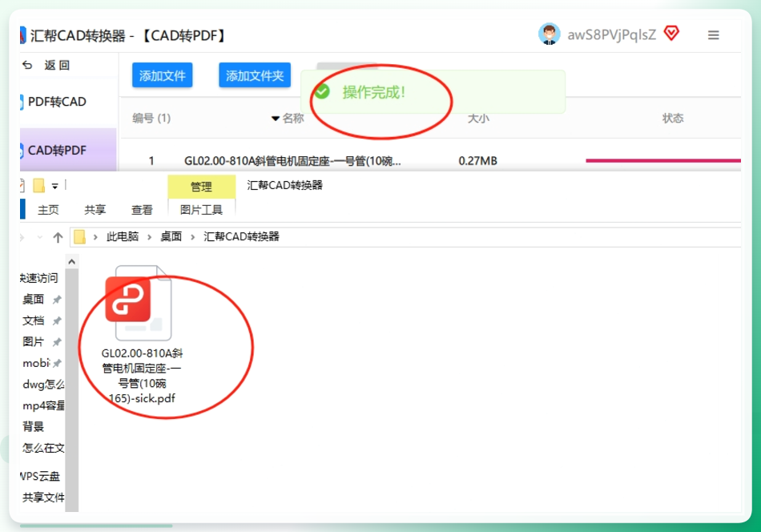Click the red VIP diamond icon
This screenshot has height=532, width=761.
click(672, 34)
